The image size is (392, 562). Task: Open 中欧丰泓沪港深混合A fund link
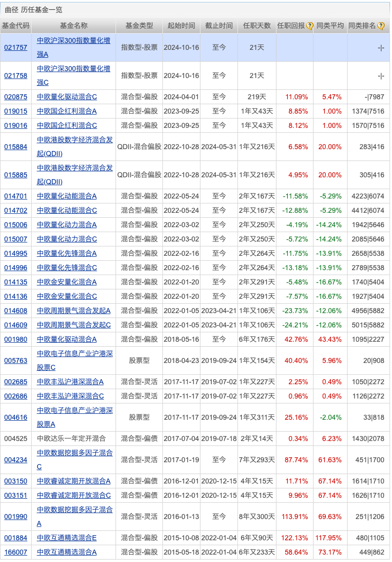[70, 382]
